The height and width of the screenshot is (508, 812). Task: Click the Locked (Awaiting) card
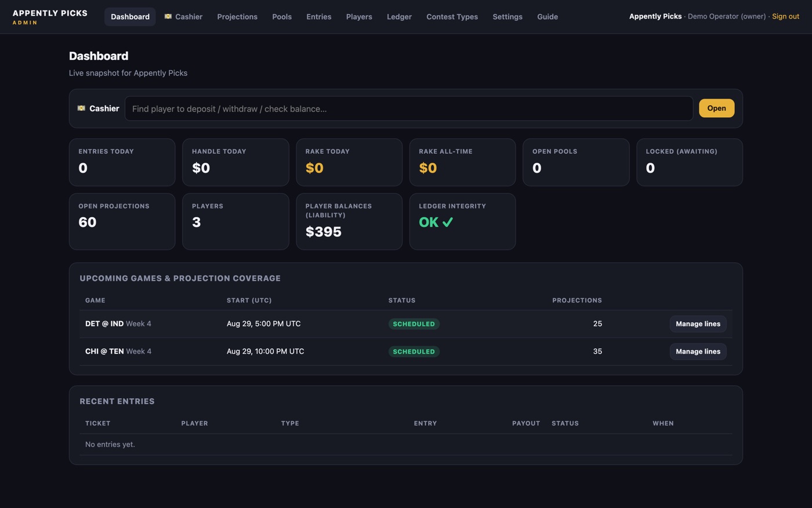click(690, 162)
